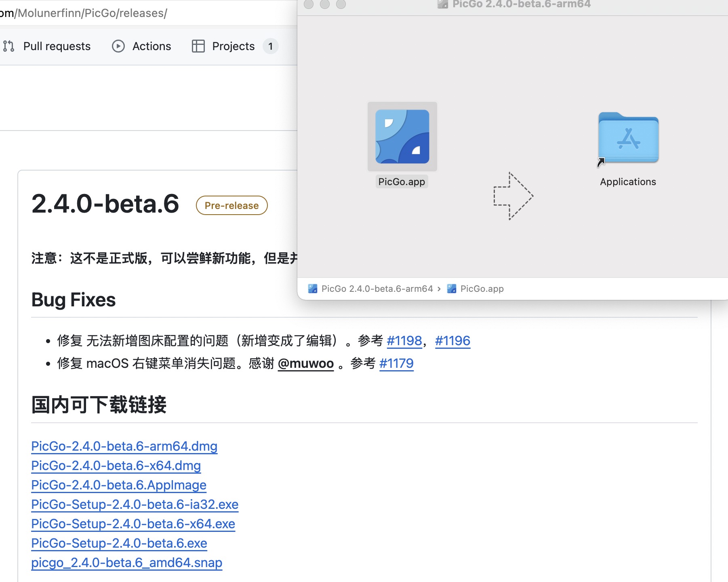Screen dimensions: 728x582
Task: Download PicGo-2.4.0-beta.6.AppImage
Action: 119,485
